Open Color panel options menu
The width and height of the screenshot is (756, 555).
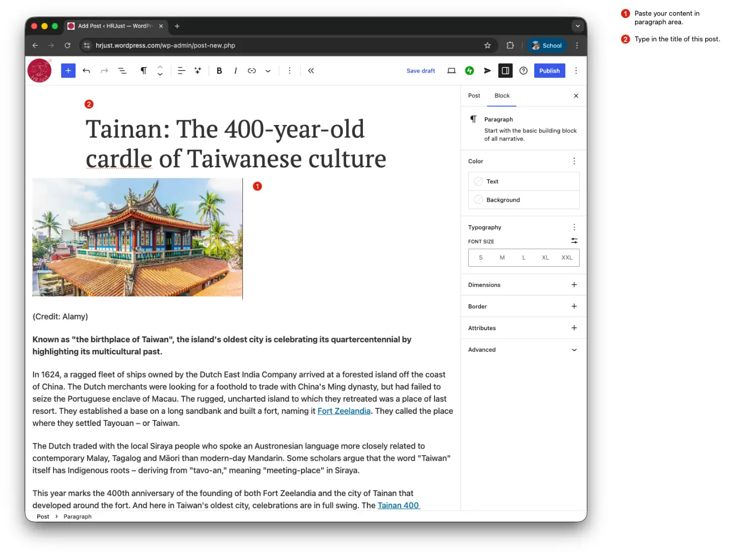pyautogui.click(x=574, y=161)
